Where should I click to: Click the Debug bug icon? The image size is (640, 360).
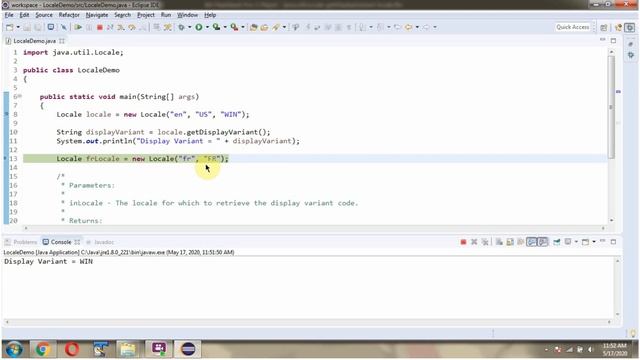pos(181,27)
